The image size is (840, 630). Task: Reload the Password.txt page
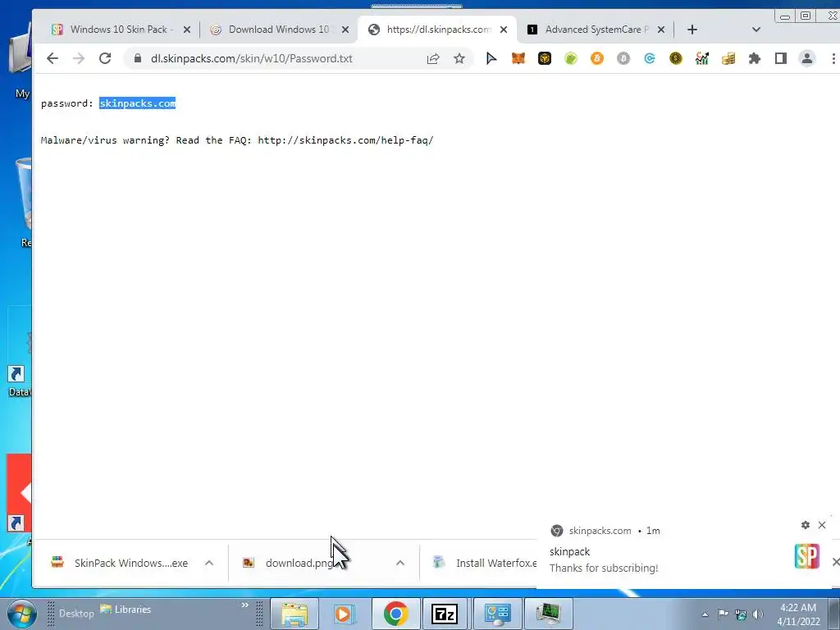pos(105,58)
